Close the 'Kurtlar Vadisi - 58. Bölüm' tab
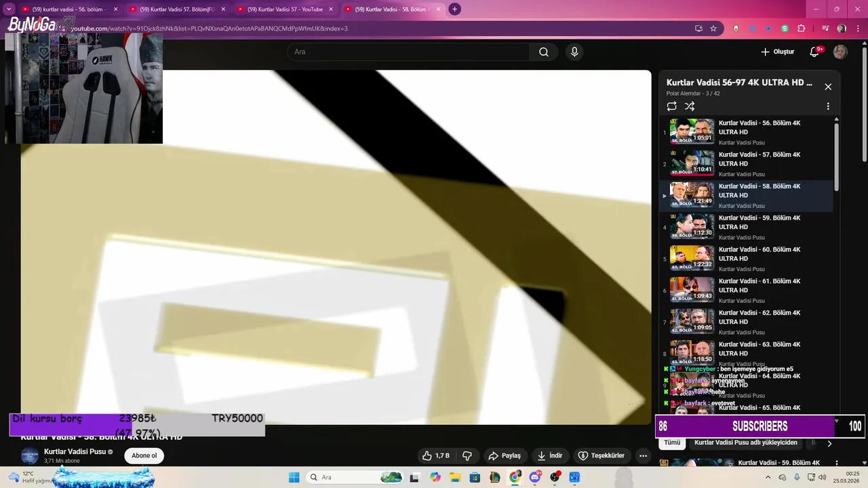This screenshot has height=488, width=868. point(438,9)
